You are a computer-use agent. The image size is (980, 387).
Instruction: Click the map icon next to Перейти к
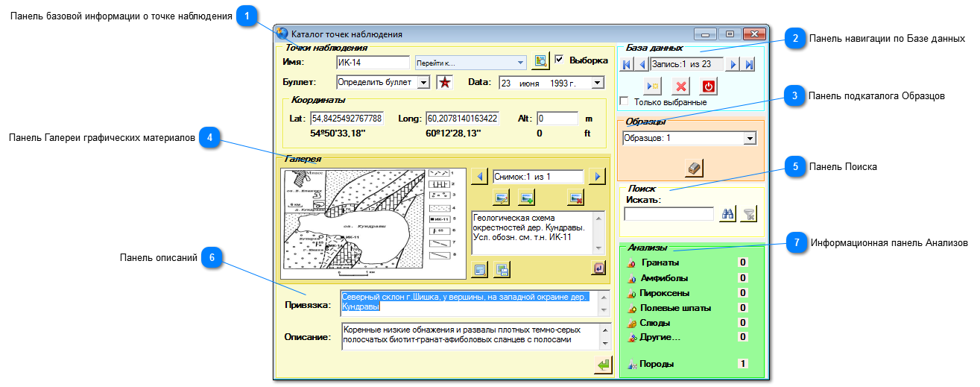(x=542, y=61)
